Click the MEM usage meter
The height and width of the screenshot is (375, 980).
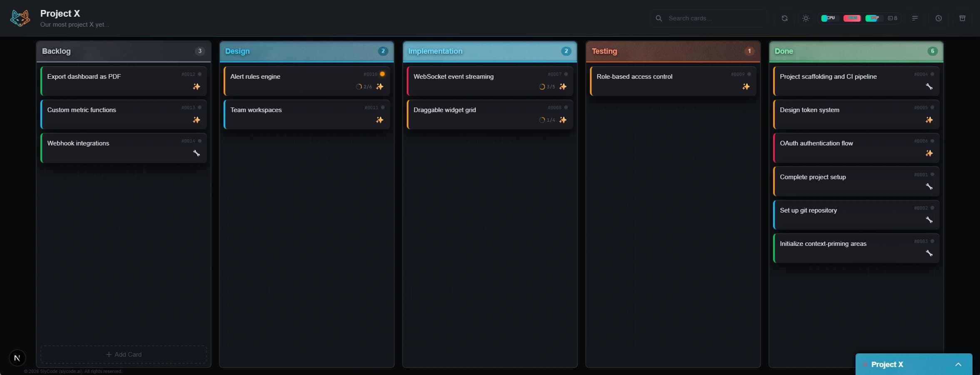[852, 18]
